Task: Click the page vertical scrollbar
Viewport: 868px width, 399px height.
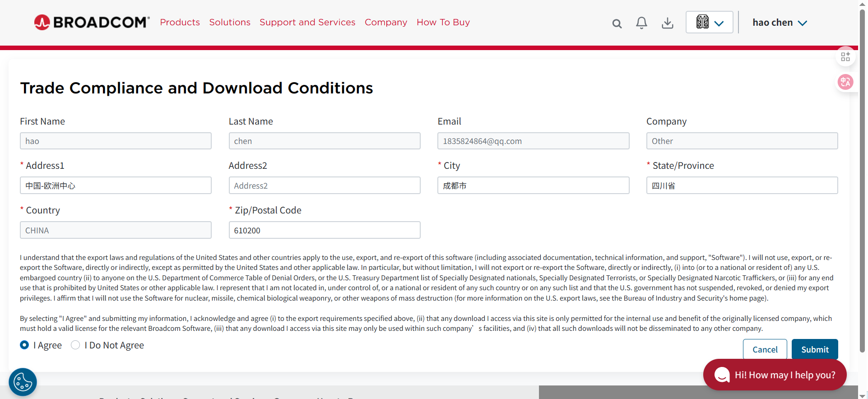Action: 863,181
